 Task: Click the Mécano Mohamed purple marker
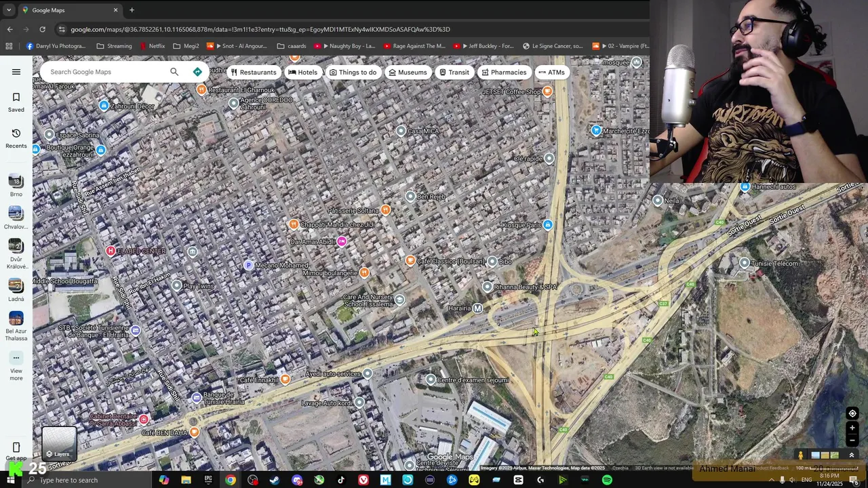coord(248,265)
